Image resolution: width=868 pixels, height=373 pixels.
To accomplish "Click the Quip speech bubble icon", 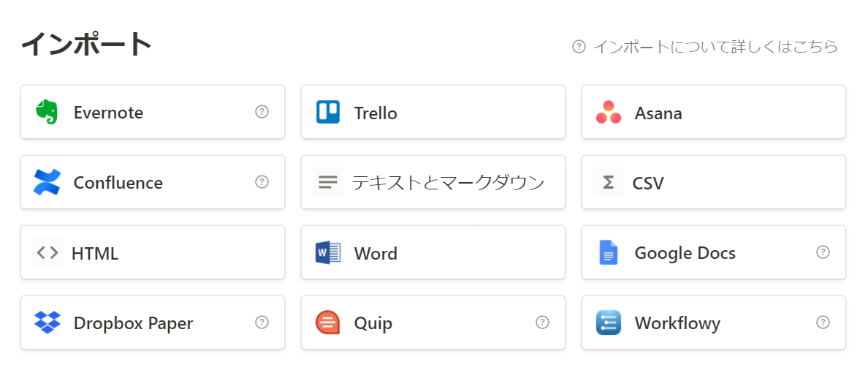I will 328,323.
